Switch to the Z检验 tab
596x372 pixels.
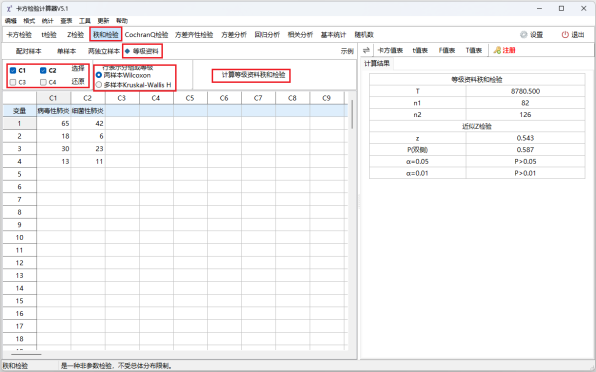pyautogui.click(x=75, y=35)
